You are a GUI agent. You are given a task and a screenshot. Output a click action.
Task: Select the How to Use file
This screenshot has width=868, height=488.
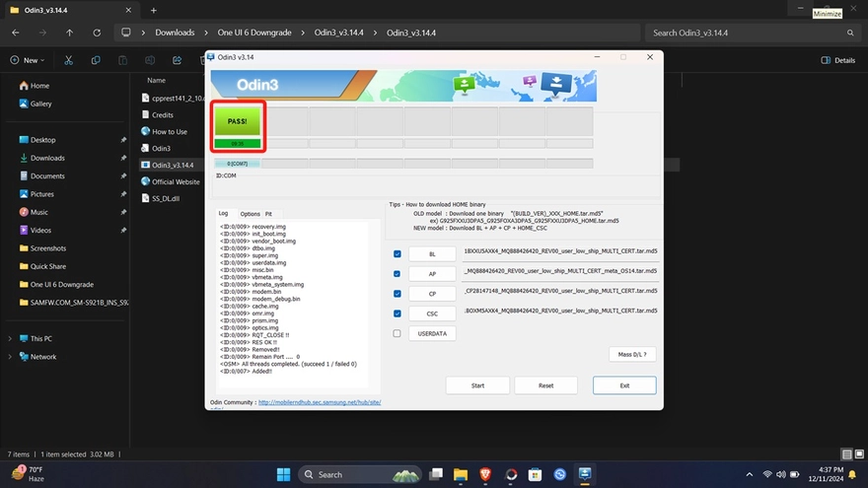point(165,132)
